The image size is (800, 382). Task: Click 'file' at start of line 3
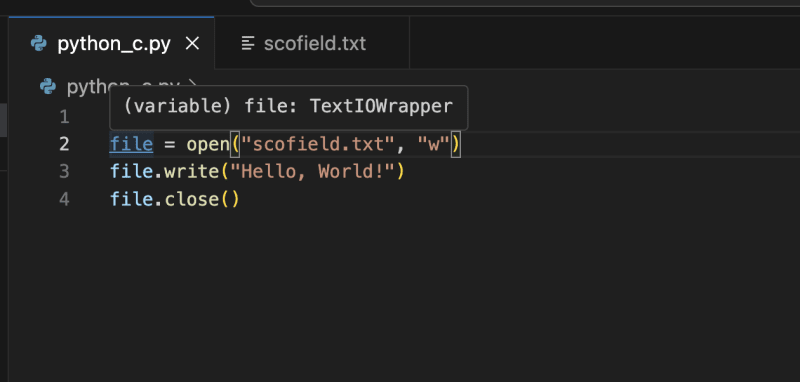(132, 172)
